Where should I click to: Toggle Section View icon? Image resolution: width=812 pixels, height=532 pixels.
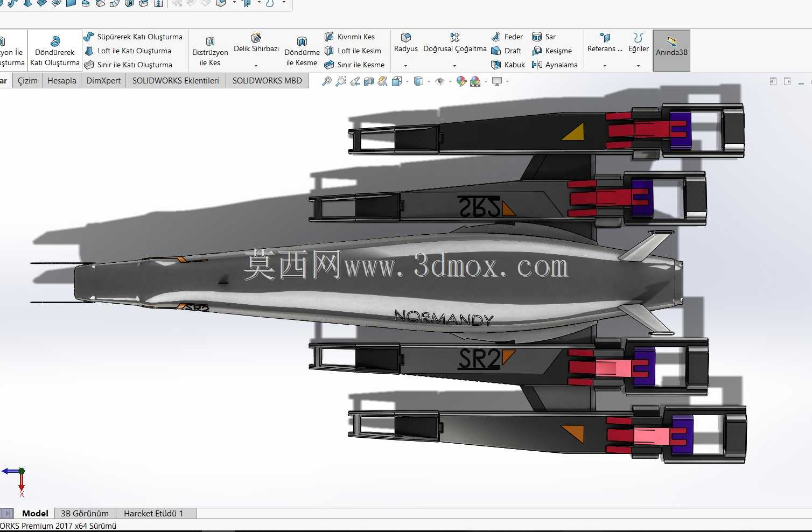pos(369,81)
